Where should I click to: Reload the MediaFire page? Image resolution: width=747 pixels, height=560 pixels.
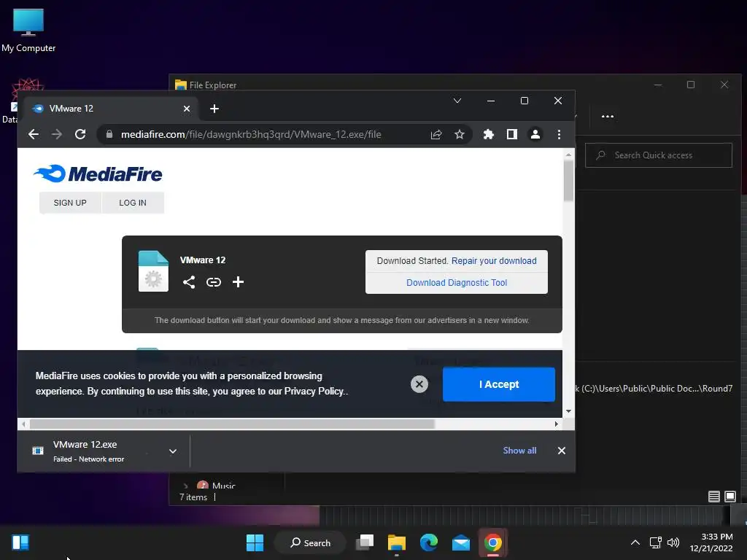pyautogui.click(x=80, y=134)
